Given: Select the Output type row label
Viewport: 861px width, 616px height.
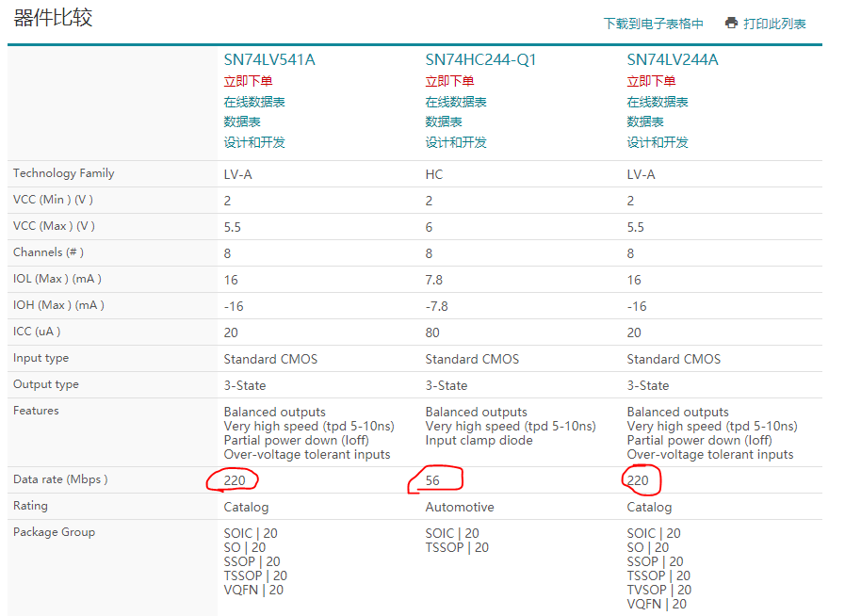Looking at the screenshot, I should pos(45,384).
